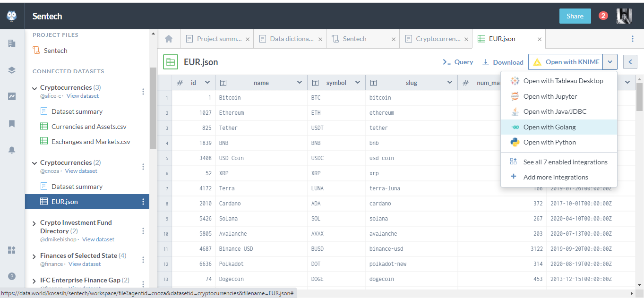Image resolution: width=644 pixels, height=298 pixels.
Task: Open options for Finances of Selected State
Action: 143,260
